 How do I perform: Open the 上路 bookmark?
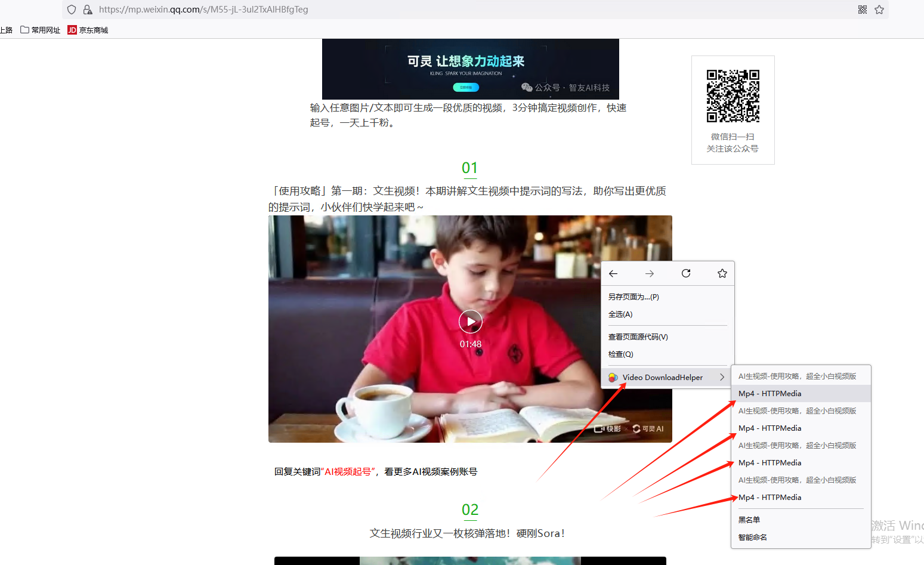[x=6, y=30]
